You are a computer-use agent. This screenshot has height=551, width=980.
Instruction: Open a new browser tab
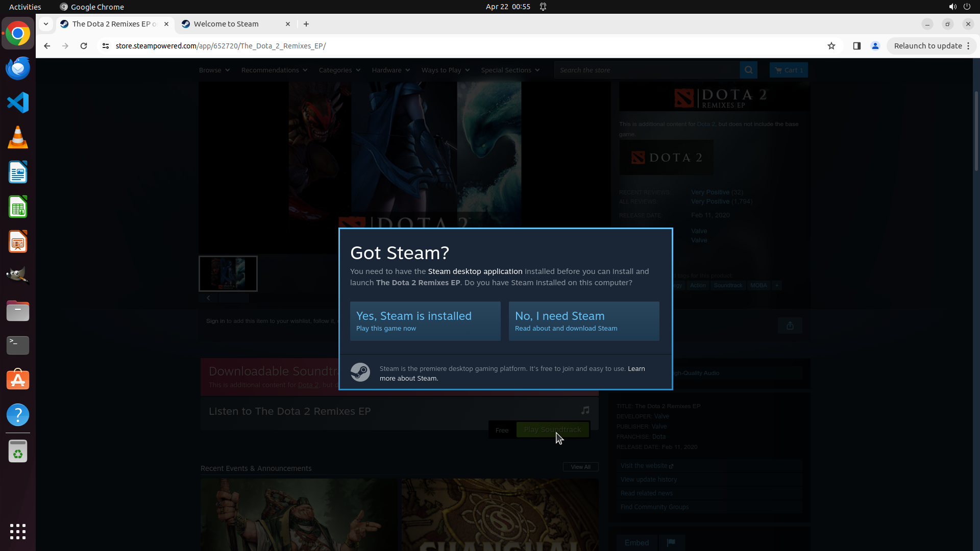[306, 24]
